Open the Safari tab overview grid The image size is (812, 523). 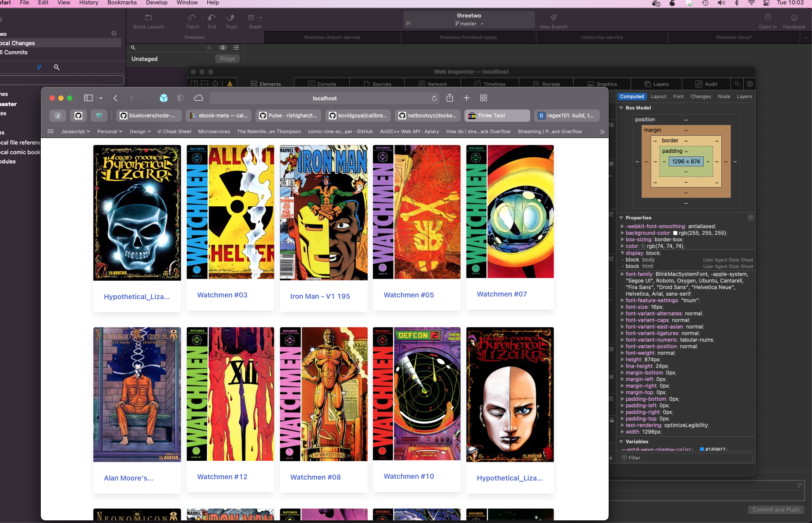click(483, 98)
